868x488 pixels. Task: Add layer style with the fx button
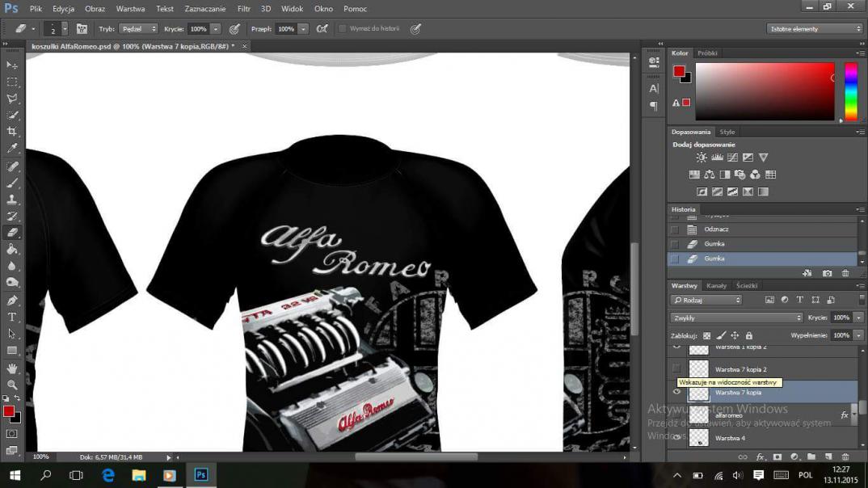(x=761, y=457)
